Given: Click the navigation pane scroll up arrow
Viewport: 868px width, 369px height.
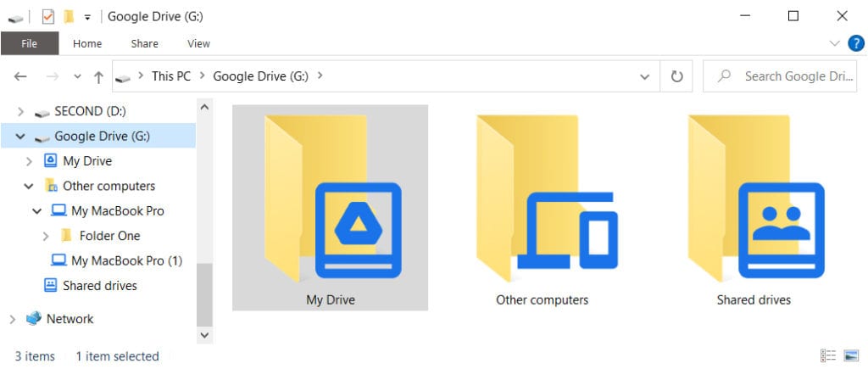Looking at the screenshot, I should point(204,106).
